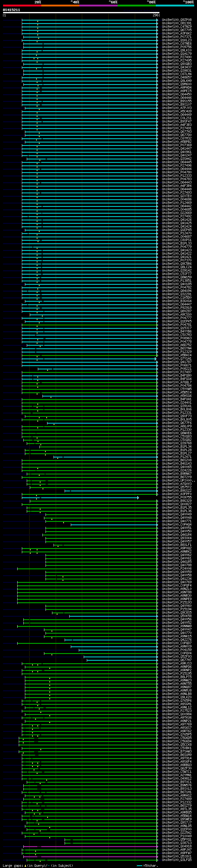Image resolution: width=197 pixels, height=868 pixels.
Task: Click hit label UniRef100_C0L2S1
Action: [x=177, y=118]
